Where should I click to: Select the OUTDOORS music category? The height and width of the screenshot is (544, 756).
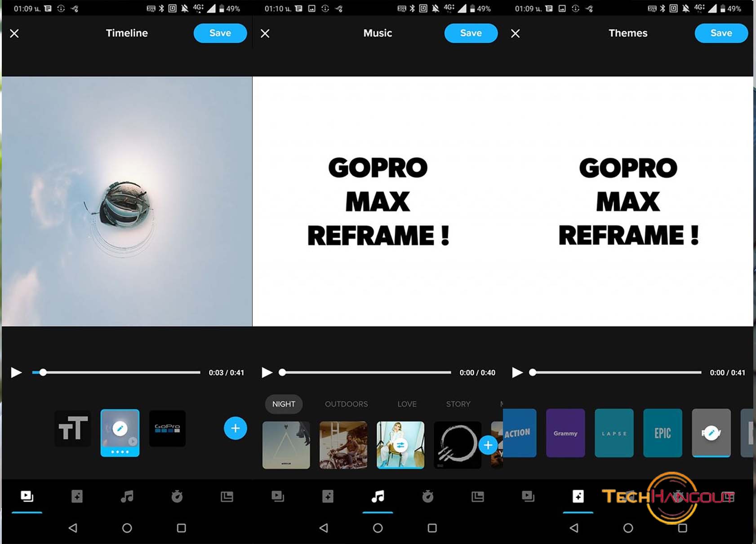pyautogui.click(x=346, y=404)
